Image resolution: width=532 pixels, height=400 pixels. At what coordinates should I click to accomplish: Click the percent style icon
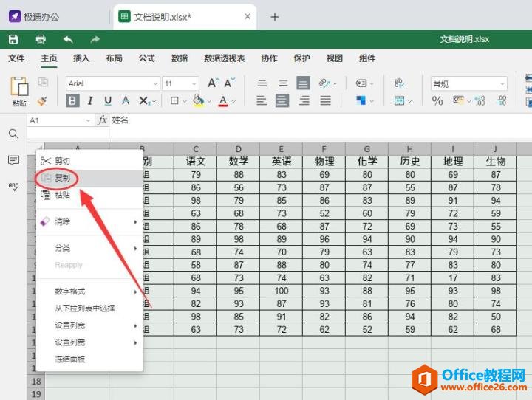click(437, 100)
